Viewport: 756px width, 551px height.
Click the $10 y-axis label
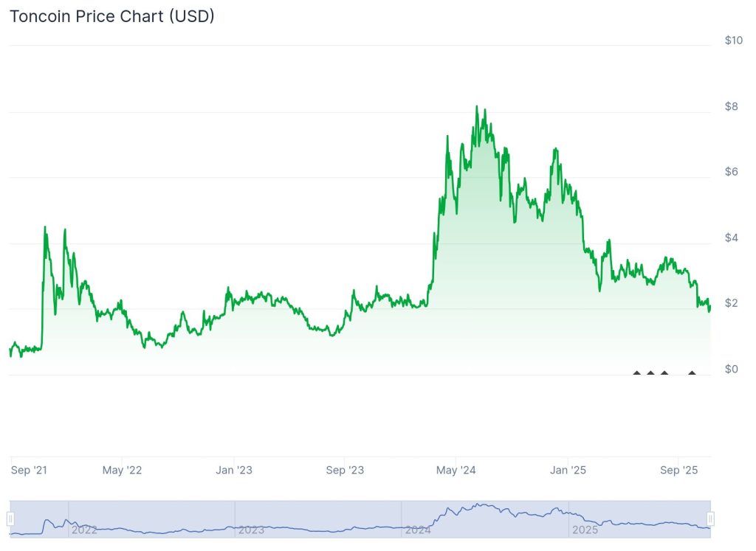733,40
